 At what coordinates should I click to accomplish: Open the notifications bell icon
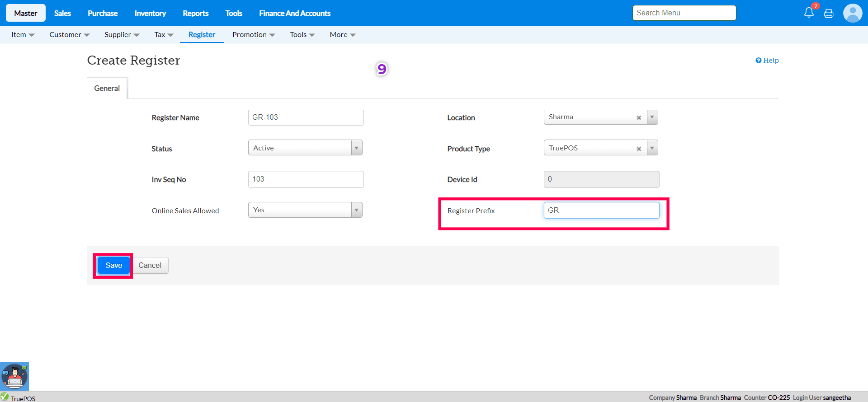[x=809, y=13]
